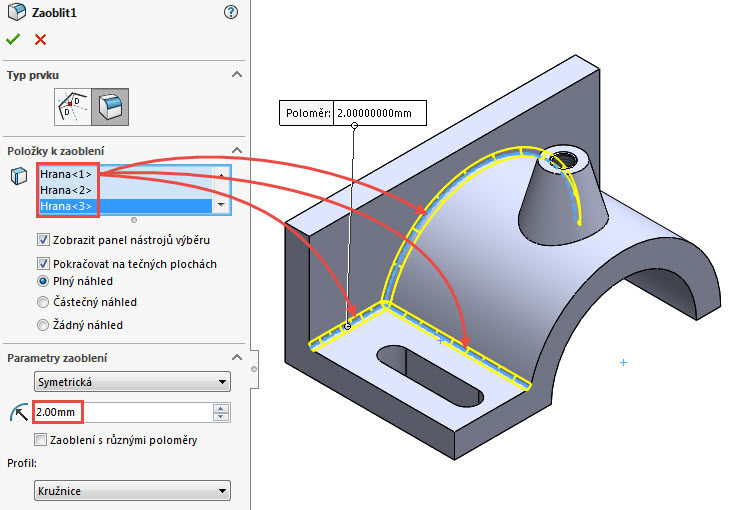Choose the Plný náhled radio option
This screenshot has height=510, width=750.
click(x=43, y=281)
